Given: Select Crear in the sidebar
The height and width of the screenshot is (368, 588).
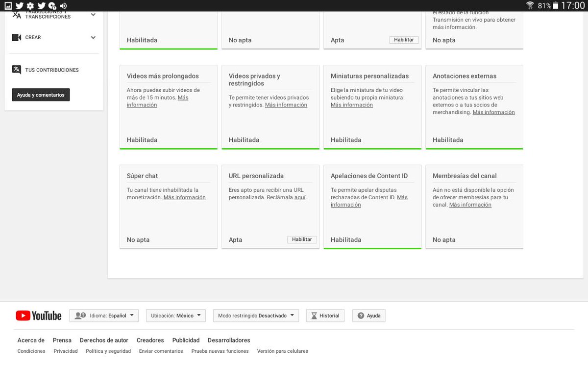Looking at the screenshot, I should point(33,37).
